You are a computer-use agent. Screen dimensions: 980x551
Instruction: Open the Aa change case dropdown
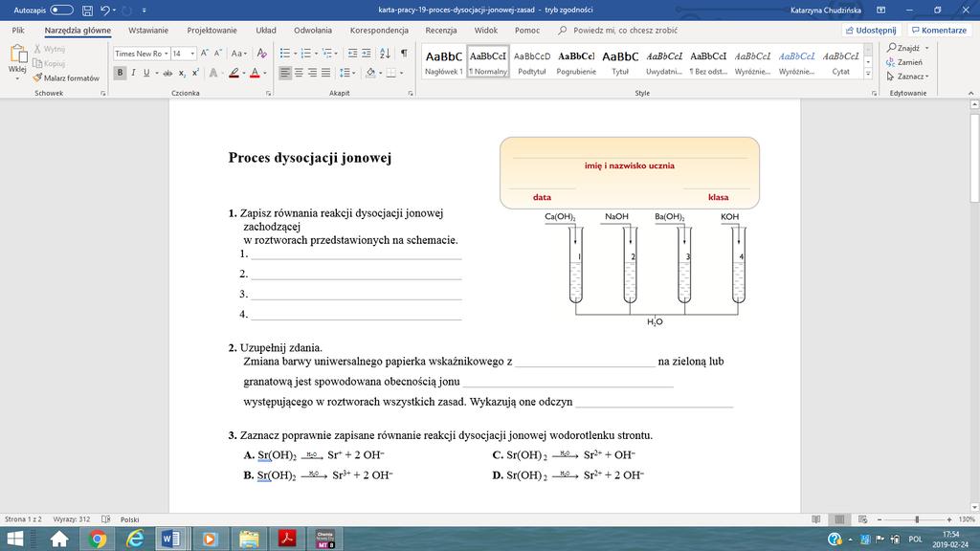coord(238,54)
